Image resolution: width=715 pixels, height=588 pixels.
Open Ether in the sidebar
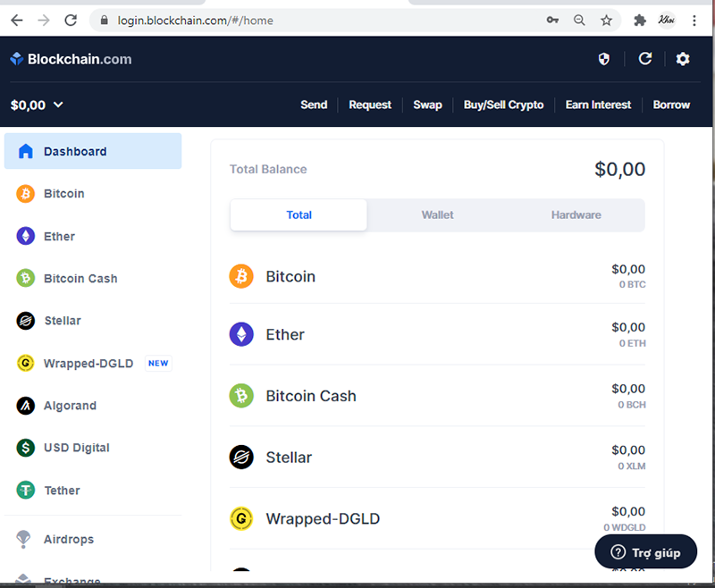[x=59, y=236]
